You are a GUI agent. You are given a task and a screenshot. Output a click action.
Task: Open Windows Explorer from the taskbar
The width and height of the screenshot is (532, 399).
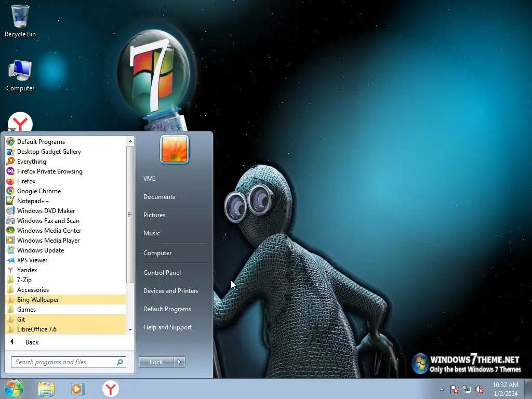point(46,389)
